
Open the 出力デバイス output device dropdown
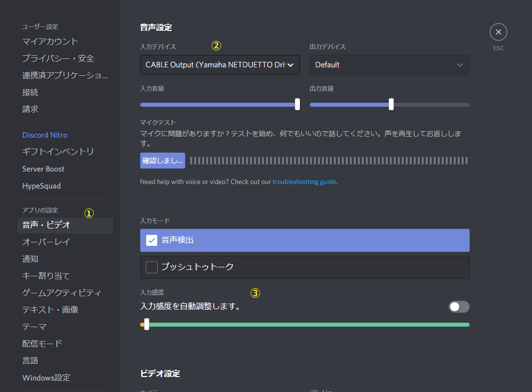(x=389, y=65)
